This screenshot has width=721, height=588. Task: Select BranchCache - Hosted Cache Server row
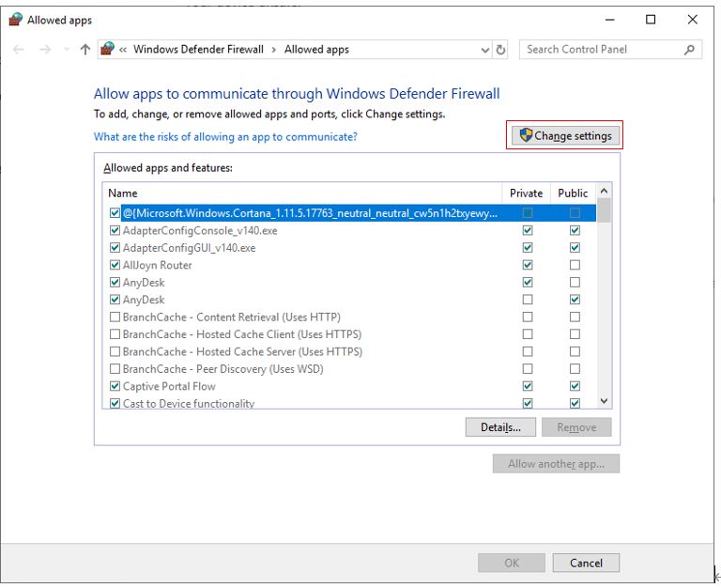(x=349, y=351)
